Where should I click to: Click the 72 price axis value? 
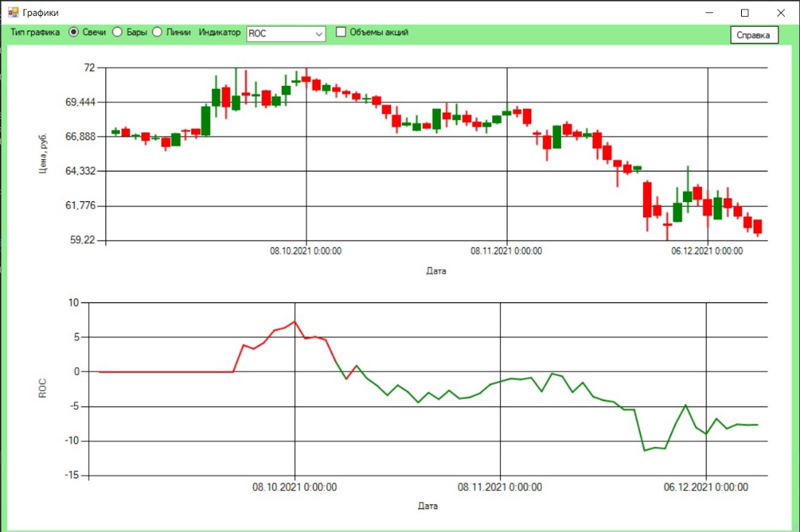click(x=89, y=68)
